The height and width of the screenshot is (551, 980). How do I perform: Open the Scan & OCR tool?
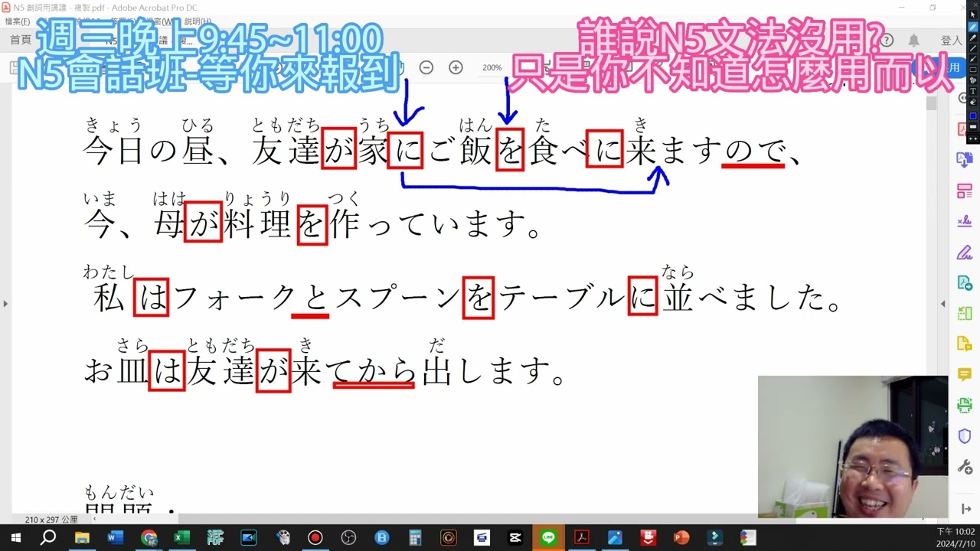point(965,405)
